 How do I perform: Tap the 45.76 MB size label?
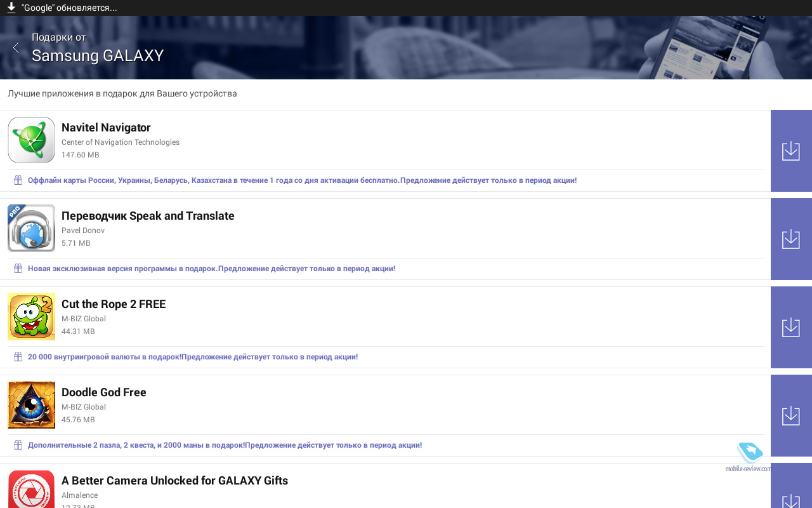click(x=78, y=420)
